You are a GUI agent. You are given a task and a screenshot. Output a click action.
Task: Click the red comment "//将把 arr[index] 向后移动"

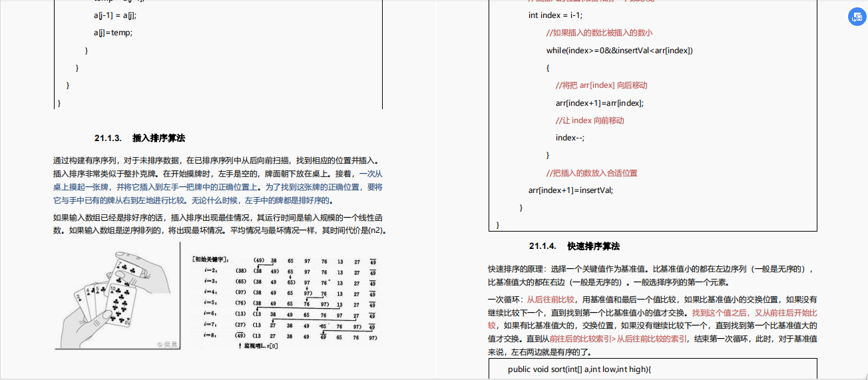[x=602, y=85]
